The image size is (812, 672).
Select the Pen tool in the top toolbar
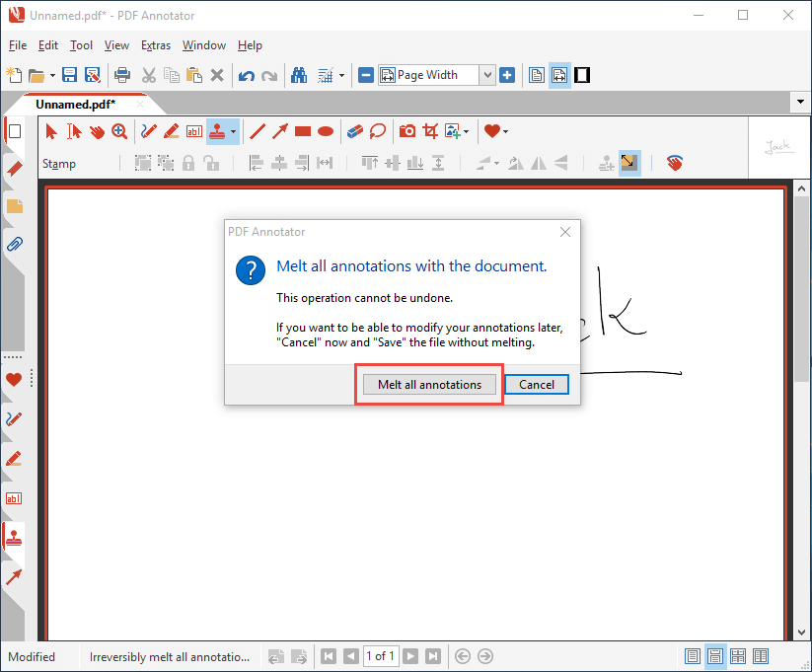tap(149, 131)
